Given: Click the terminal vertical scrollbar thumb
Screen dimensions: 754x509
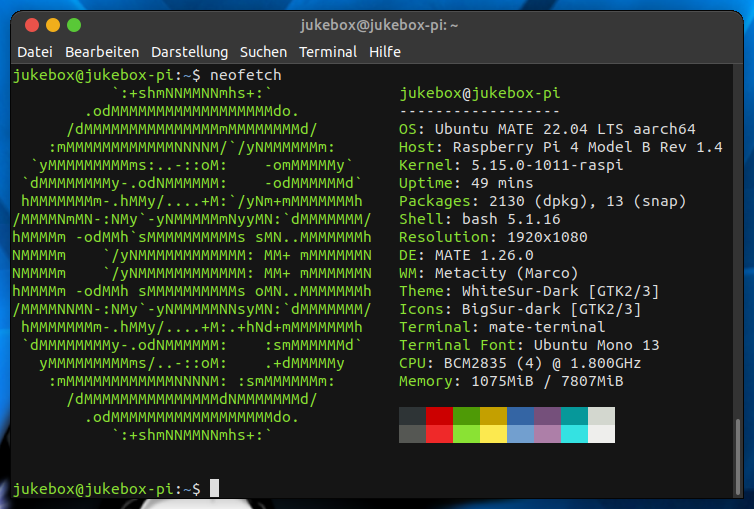Looking at the screenshot, I should 738,457.
